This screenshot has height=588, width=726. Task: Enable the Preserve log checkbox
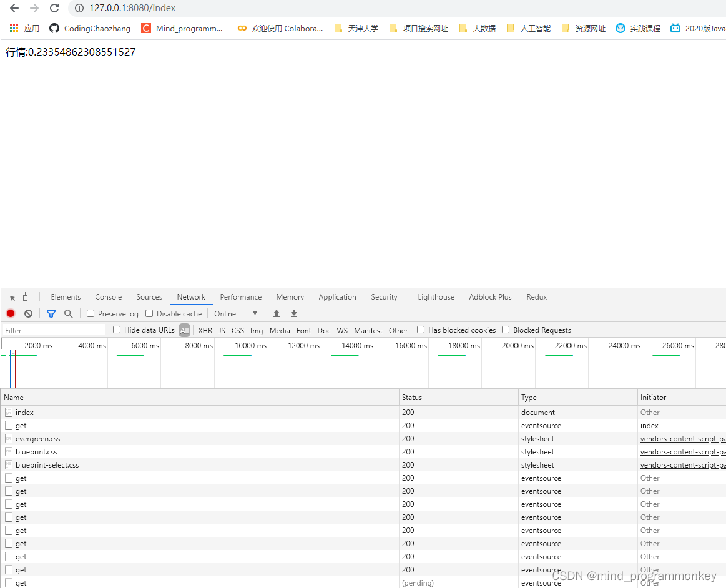tap(91, 313)
